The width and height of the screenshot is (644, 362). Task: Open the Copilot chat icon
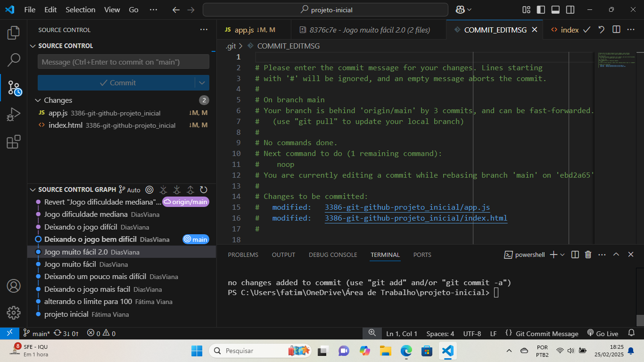point(461,10)
